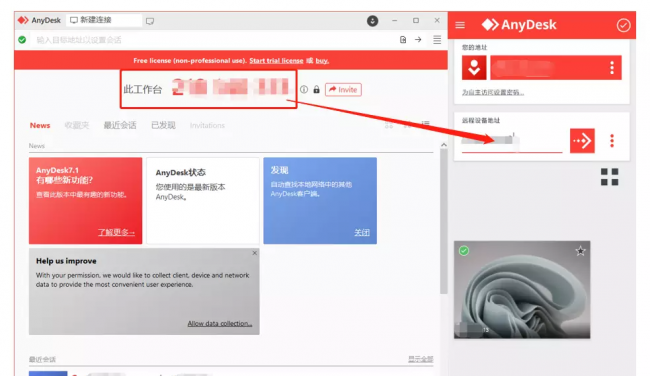This screenshot has width=650, height=376.
Task: Switch to the 收藏夹 tab
Action: (x=77, y=125)
